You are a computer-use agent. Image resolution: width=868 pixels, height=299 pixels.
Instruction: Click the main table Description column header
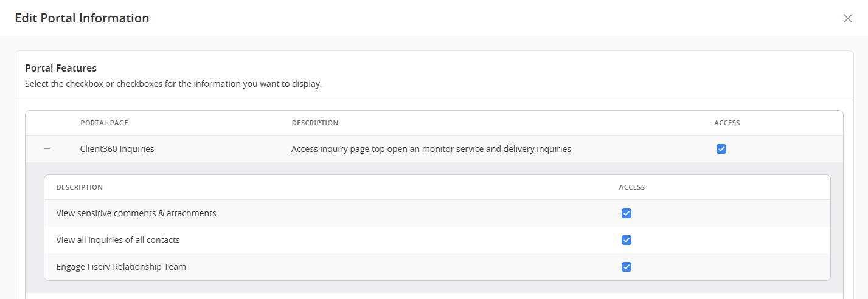tap(314, 123)
